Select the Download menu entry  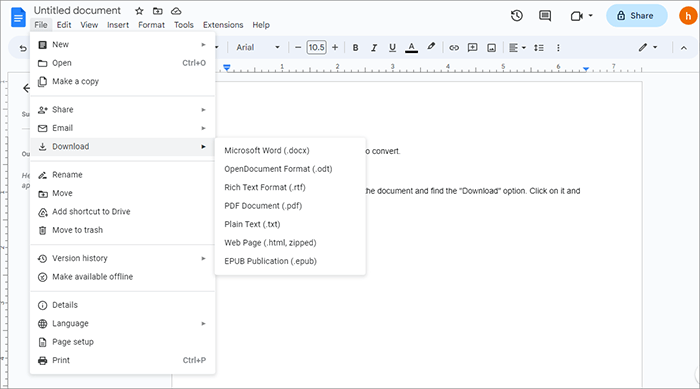click(122, 146)
